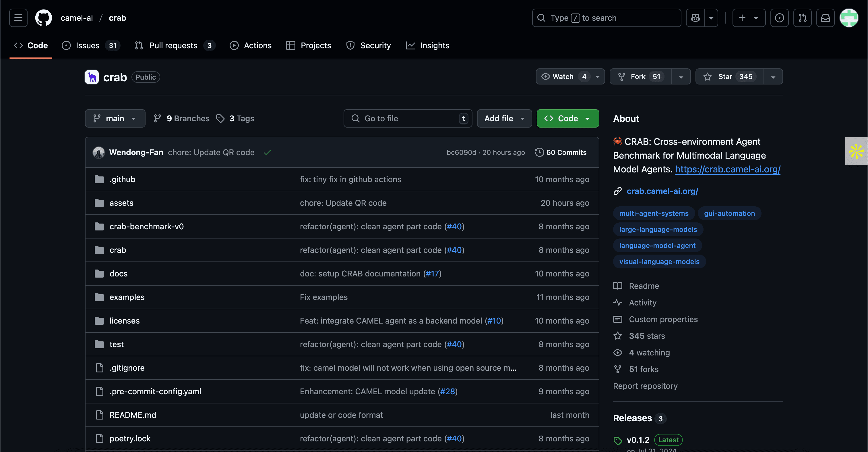Open the hamburger navigation menu
The height and width of the screenshot is (452, 868).
18,18
